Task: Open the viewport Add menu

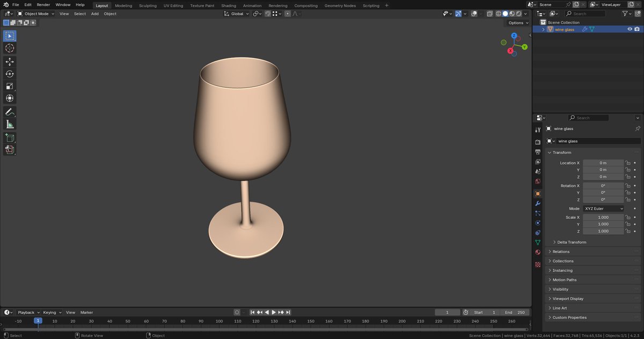Action: click(x=94, y=13)
